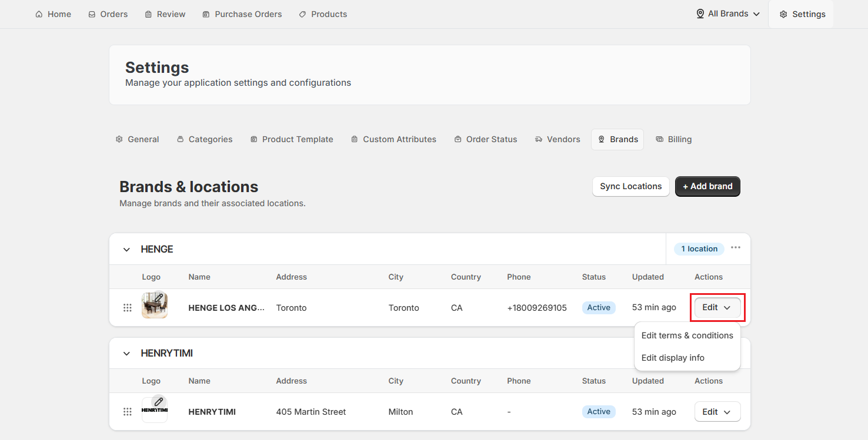Collapse the HENRYTIMI brand section

[x=126, y=353]
